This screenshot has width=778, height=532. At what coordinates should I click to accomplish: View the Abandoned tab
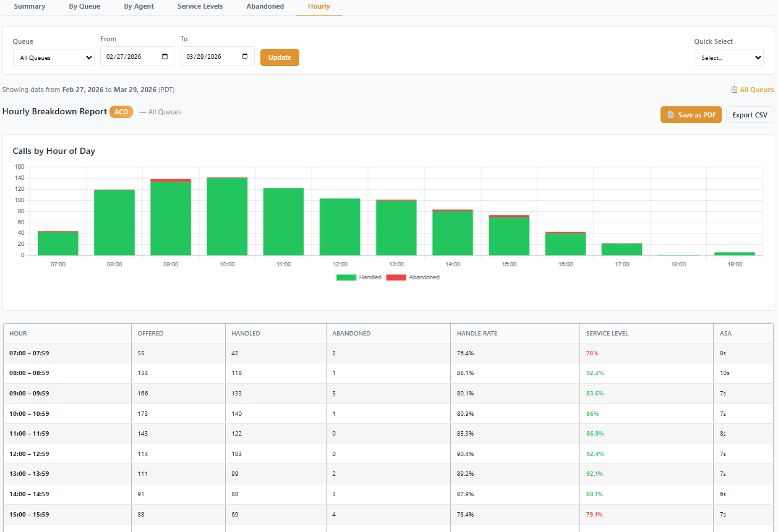(265, 6)
